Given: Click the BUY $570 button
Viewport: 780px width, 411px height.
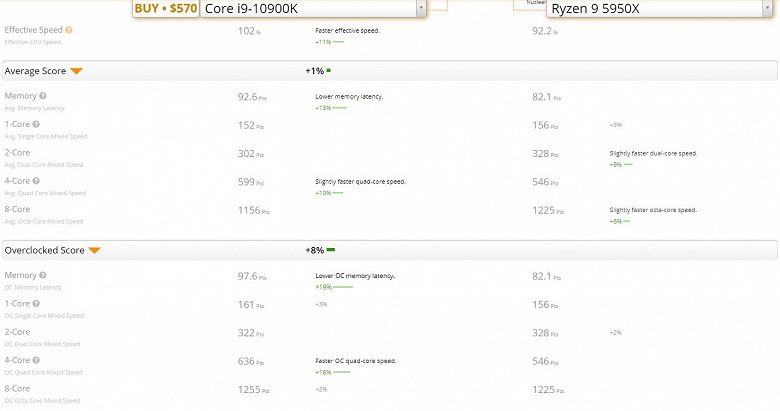Looking at the screenshot, I should [166, 8].
